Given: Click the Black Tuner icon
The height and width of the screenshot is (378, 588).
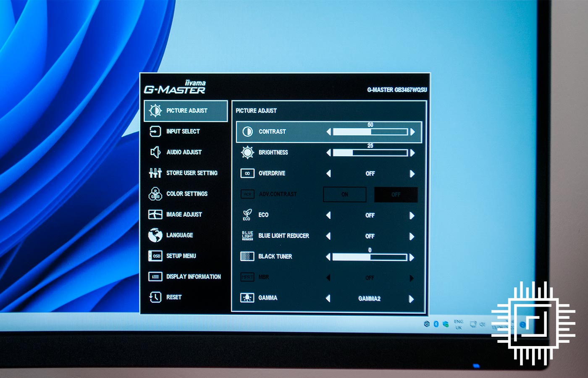Looking at the screenshot, I should pos(247,256).
